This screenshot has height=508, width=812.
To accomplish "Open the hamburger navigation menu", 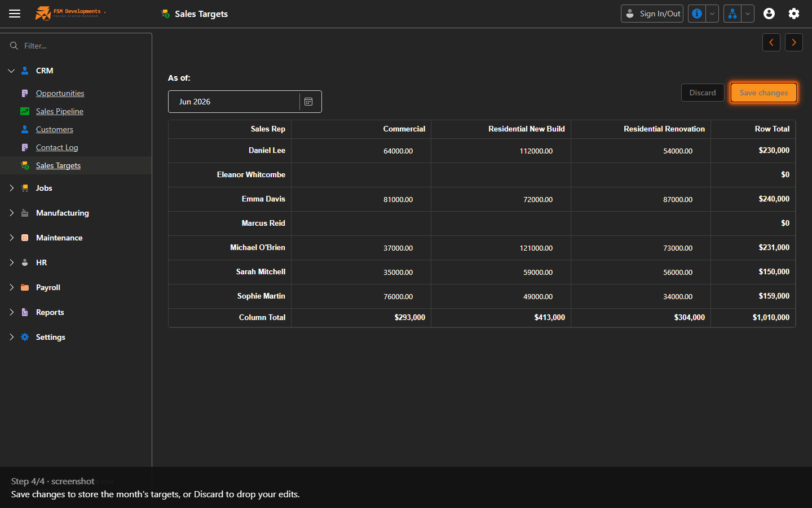I will click(15, 14).
